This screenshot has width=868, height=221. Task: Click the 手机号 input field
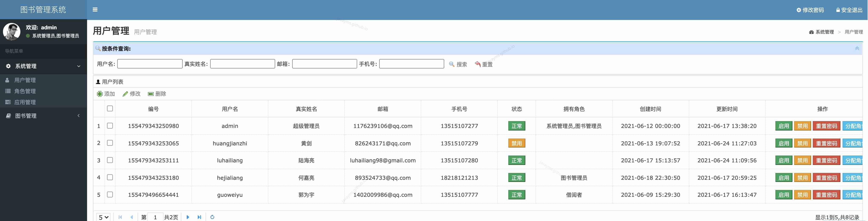[411, 64]
